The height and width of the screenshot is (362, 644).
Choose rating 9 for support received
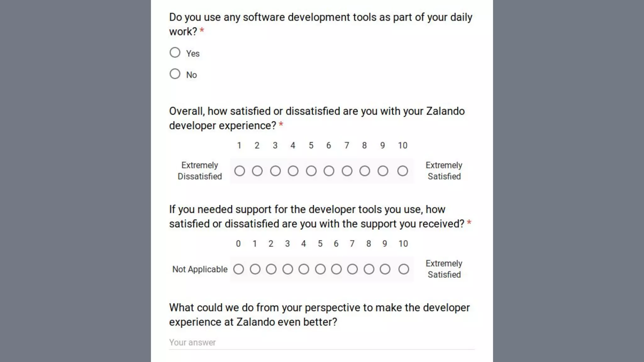click(x=385, y=269)
